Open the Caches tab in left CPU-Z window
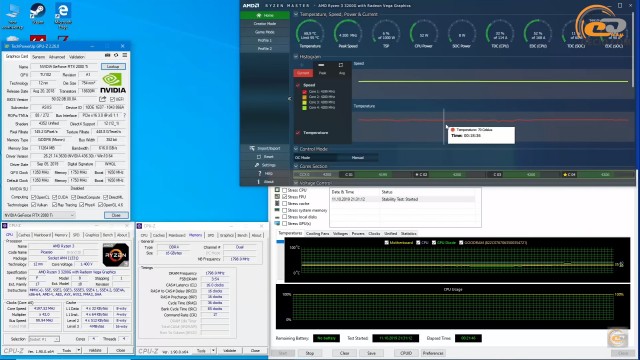 (24, 235)
